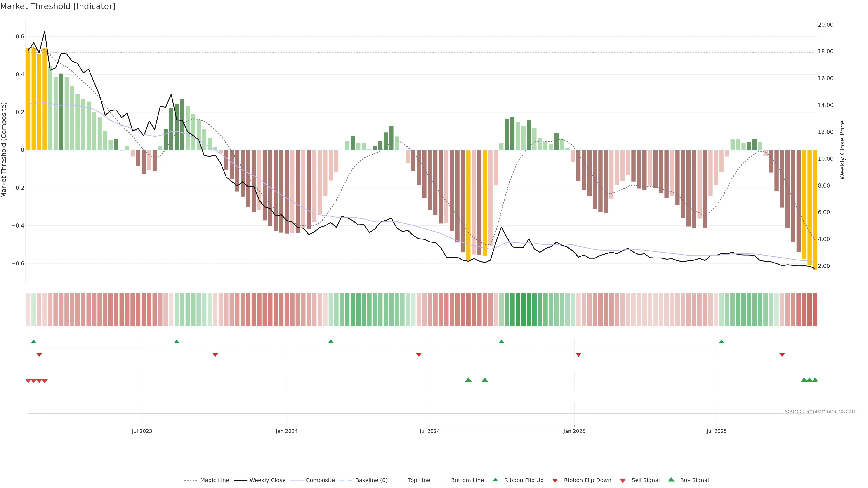Click the Sell Signal legend marker icon
The width and height of the screenshot is (868, 488).
(x=622, y=481)
